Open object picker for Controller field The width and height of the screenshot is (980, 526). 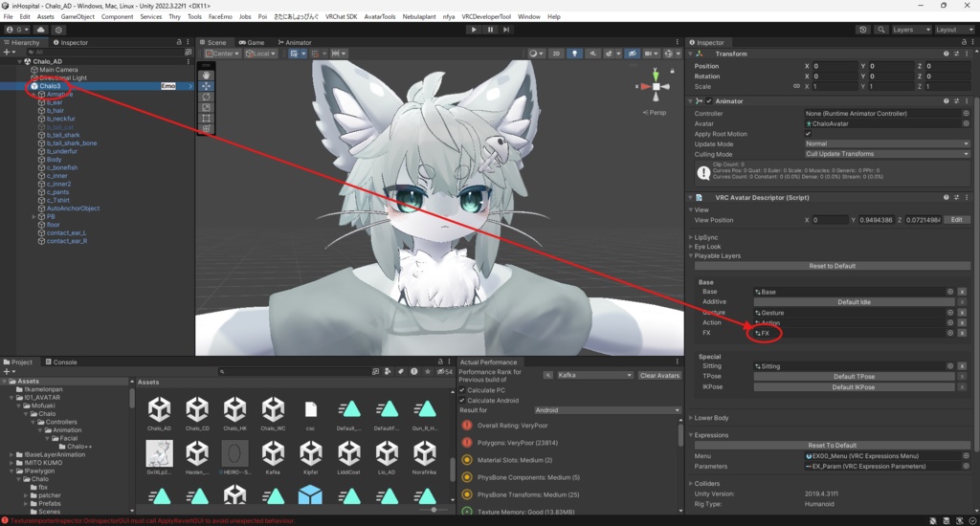[x=966, y=114]
